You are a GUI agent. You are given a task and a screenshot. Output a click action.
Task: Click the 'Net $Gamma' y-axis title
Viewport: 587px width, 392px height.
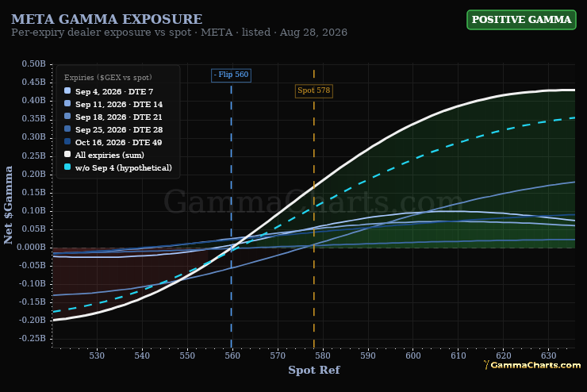[8, 206]
